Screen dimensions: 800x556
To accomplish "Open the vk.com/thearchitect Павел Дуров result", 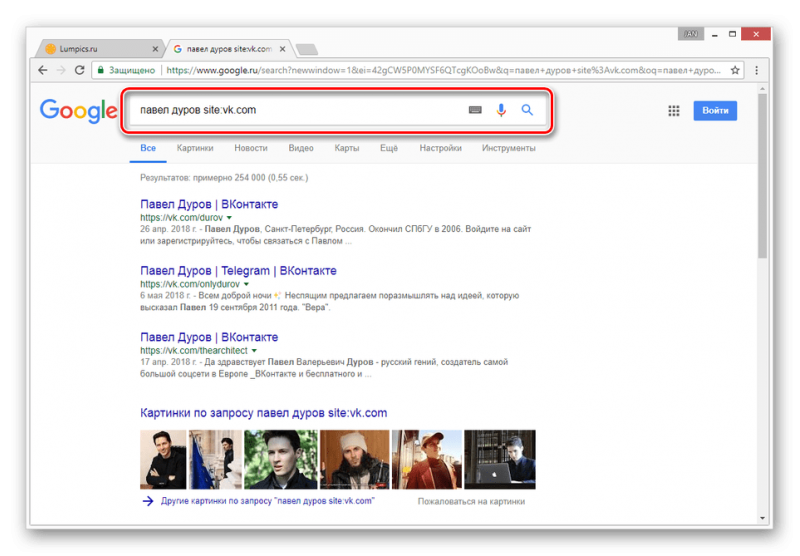I will [x=209, y=337].
